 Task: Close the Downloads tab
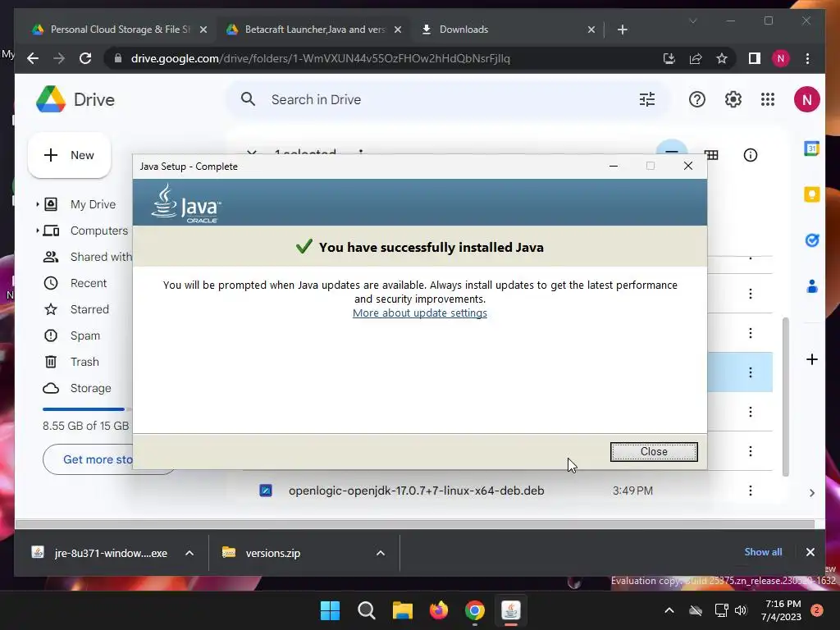point(591,30)
